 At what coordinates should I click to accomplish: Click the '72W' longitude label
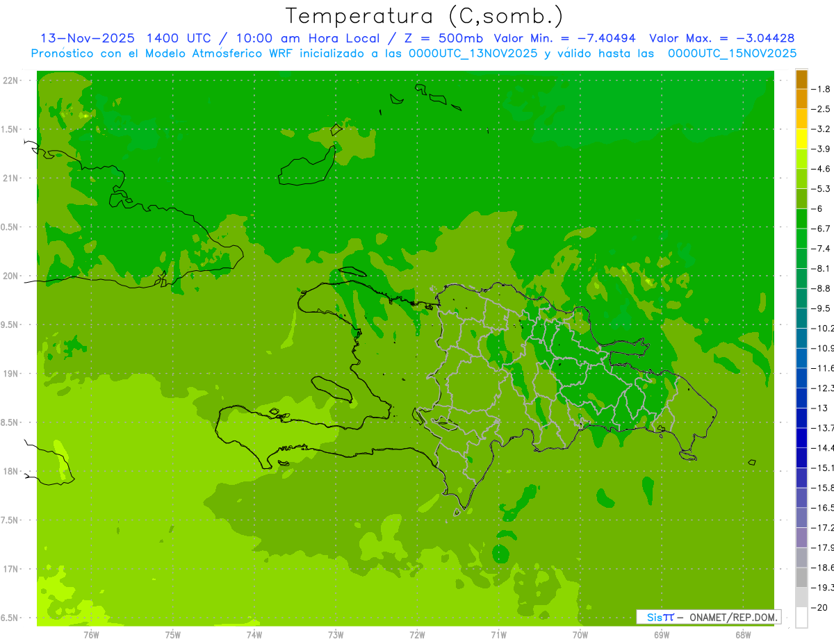(417, 634)
